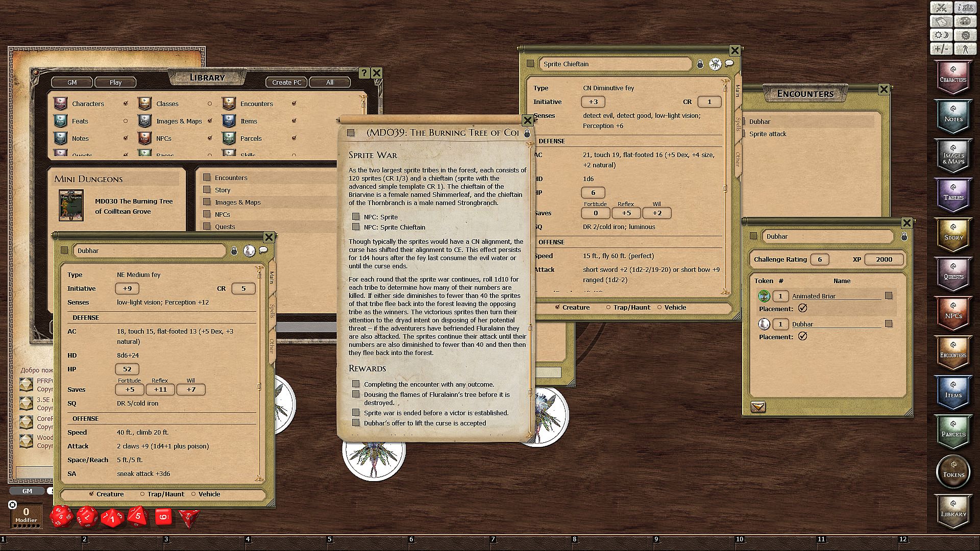This screenshot has height=551, width=980.
Task: Open the Tables sidebar icon
Action: tap(953, 195)
